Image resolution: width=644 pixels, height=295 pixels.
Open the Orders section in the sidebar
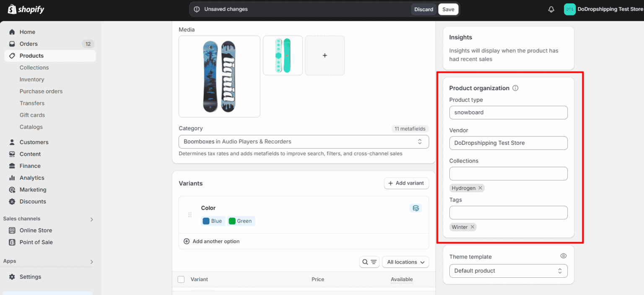(x=28, y=44)
